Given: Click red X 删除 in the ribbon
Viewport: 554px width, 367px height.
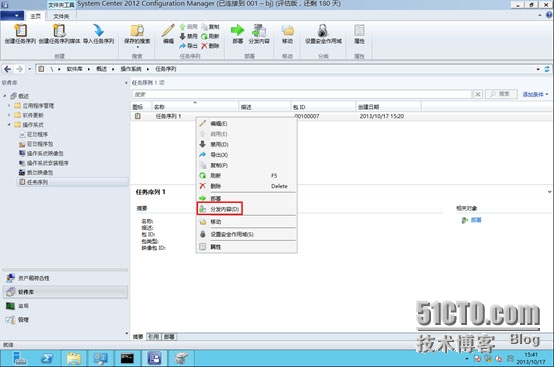Looking at the screenshot, I should click(x=210, y=46).
